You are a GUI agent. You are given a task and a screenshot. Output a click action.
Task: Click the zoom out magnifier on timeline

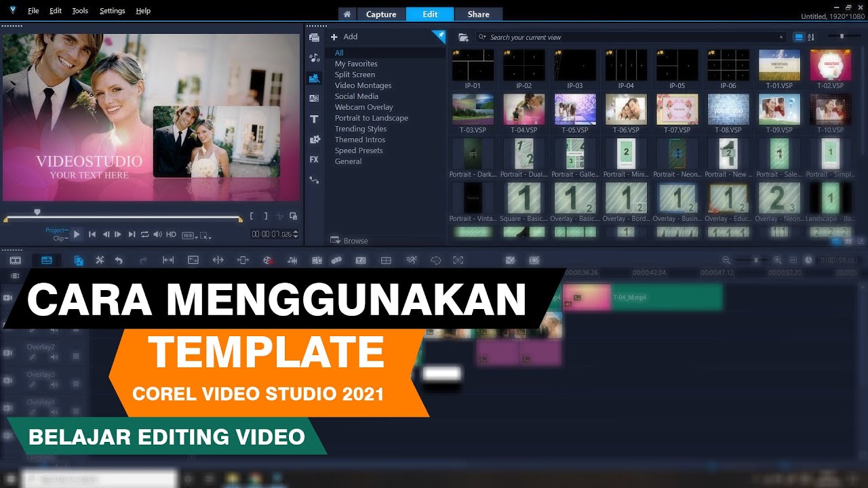(x=726, y=260)
